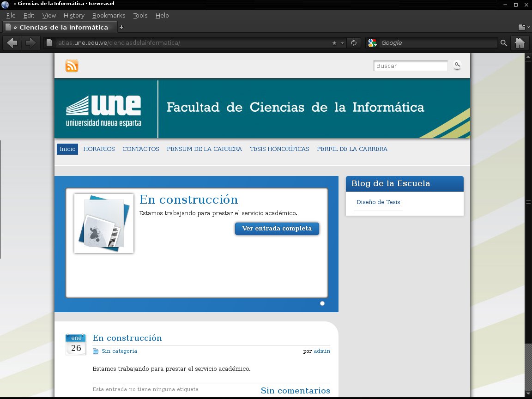
Task: Open the Bookmarks menu
Action: tap(109, 16)
